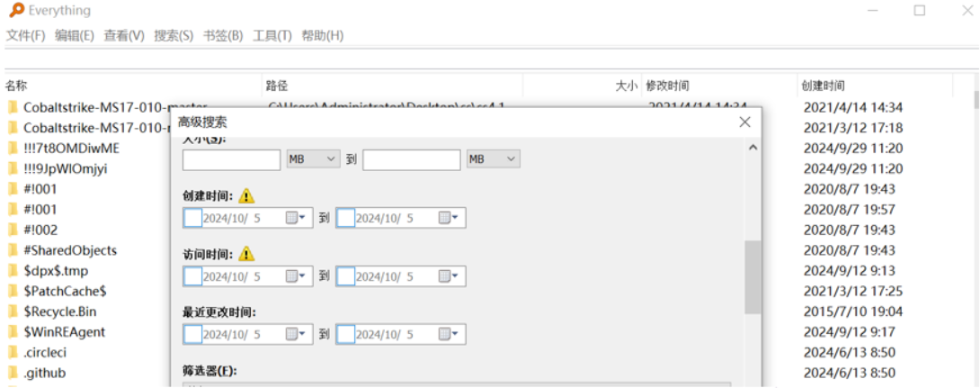Select the $Recycle.Bin folder name
Viewport: 980px width, 388px height.
click(60, 311)
